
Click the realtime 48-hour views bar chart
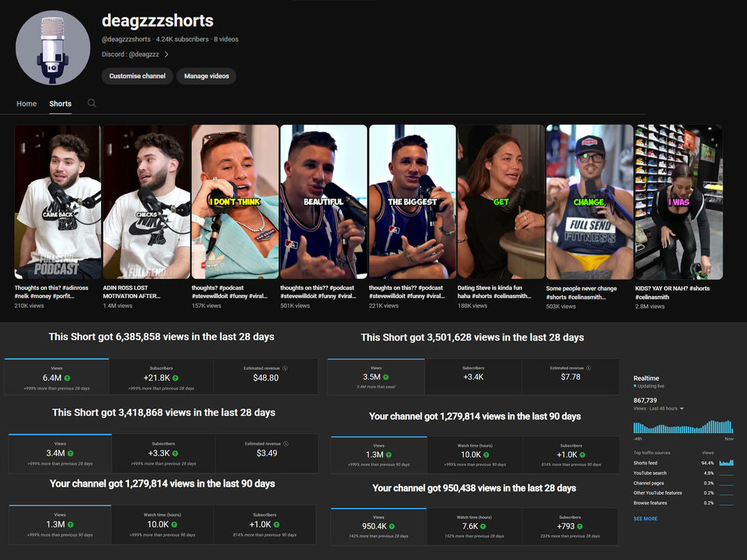(683, 426)
